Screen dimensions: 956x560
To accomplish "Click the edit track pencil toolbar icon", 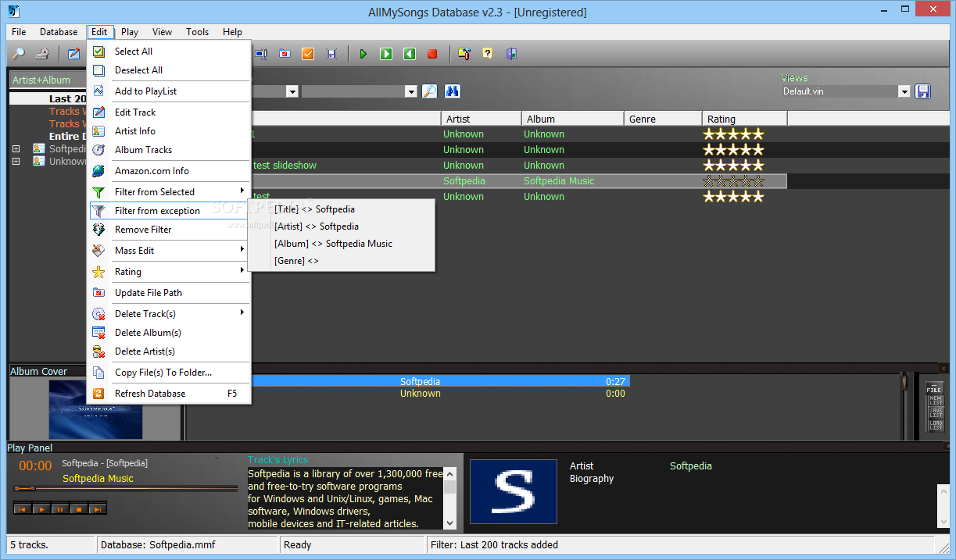I will click(73, 54).
